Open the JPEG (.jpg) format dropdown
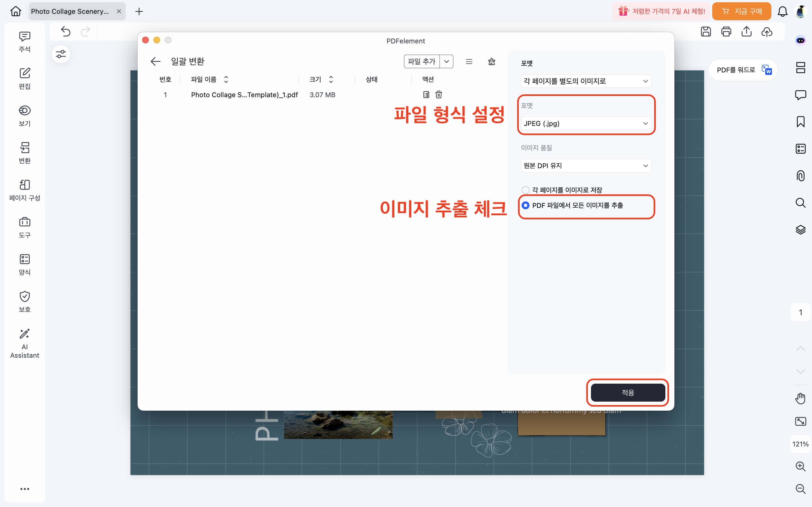The width and height of the screenshot is (812, 507). 586,123
